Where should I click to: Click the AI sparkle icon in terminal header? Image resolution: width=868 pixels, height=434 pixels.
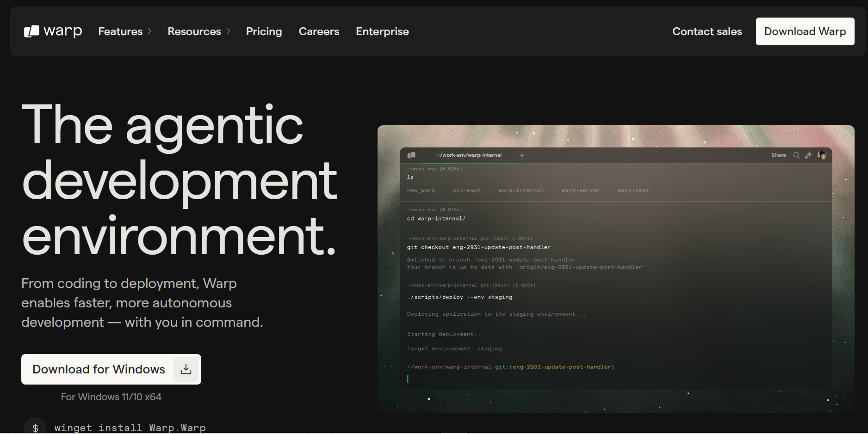(808, 155)
